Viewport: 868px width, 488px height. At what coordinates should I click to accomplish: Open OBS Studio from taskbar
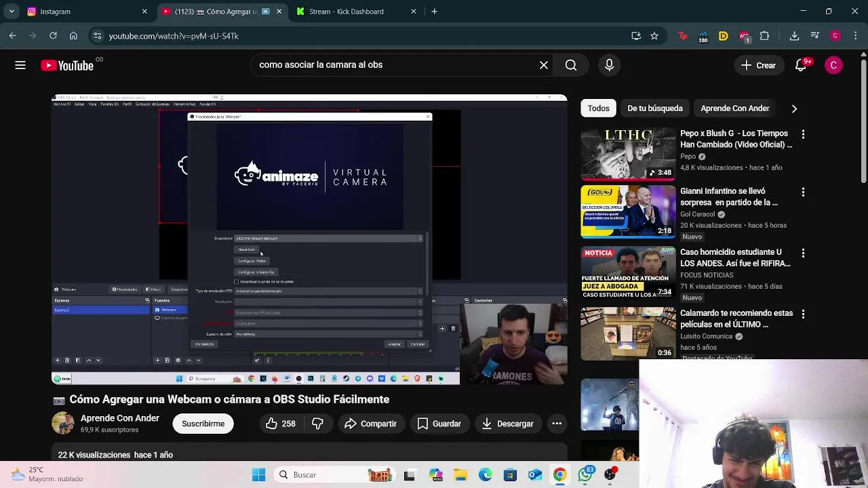(x=610, y=475)
